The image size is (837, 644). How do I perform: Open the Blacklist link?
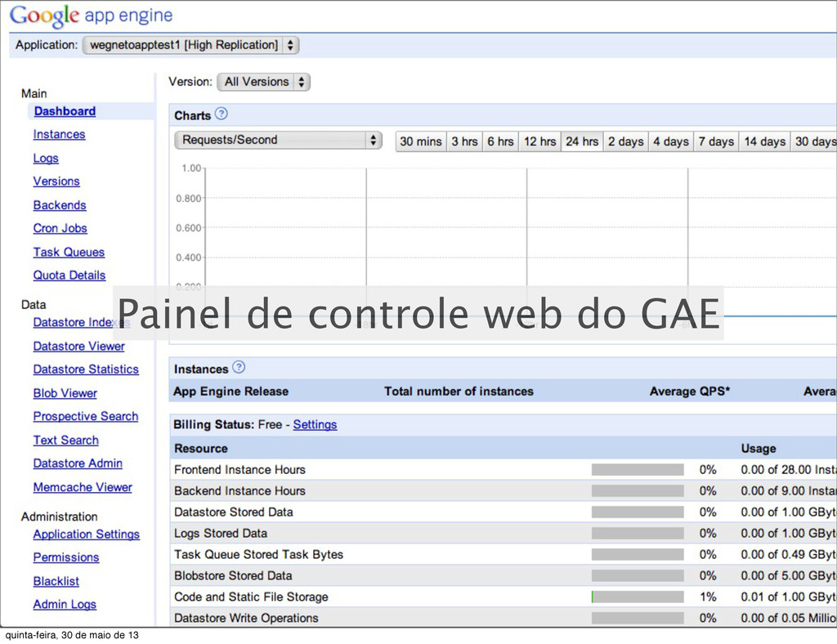tap(56, 581)
